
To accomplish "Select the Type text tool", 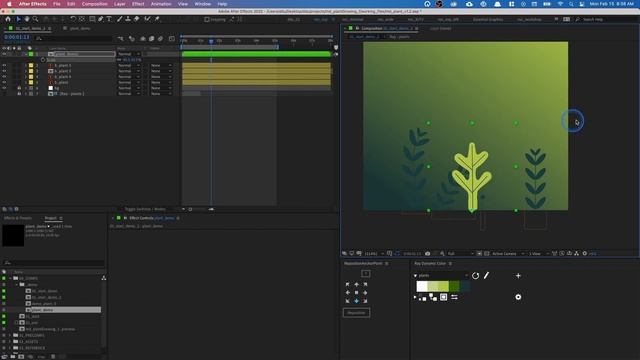I will click(109, 19).
